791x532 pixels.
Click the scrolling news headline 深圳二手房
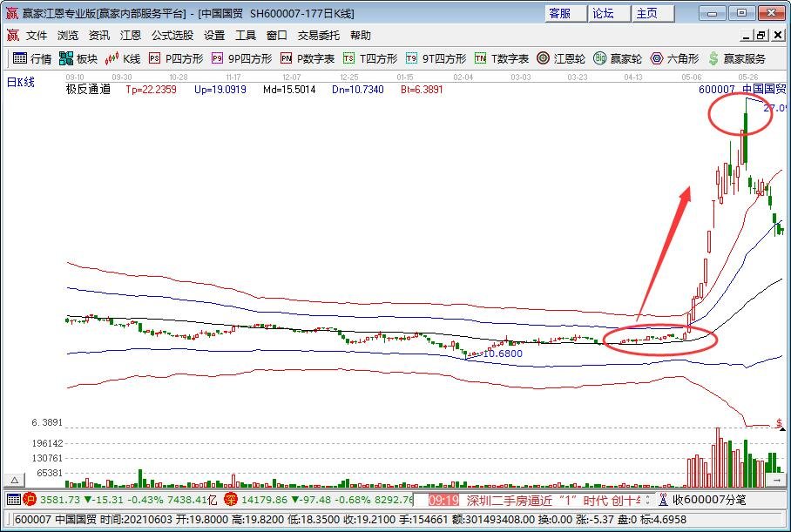pyautogui.click(x=553, y=501)
